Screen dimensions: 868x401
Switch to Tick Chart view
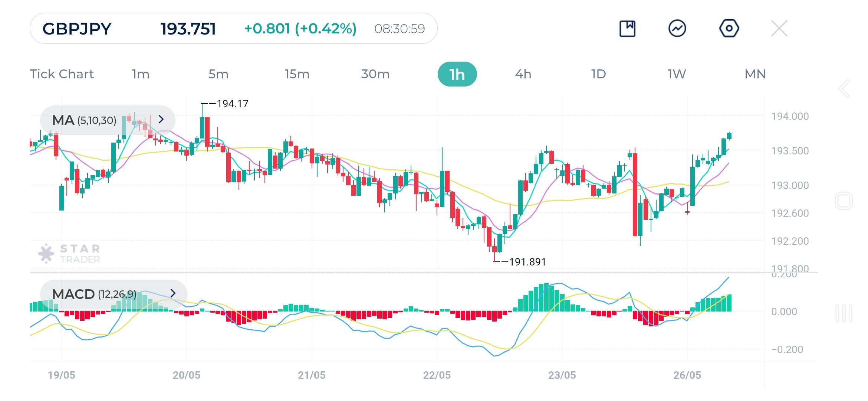pyautogui.click(x=62, y=74)
